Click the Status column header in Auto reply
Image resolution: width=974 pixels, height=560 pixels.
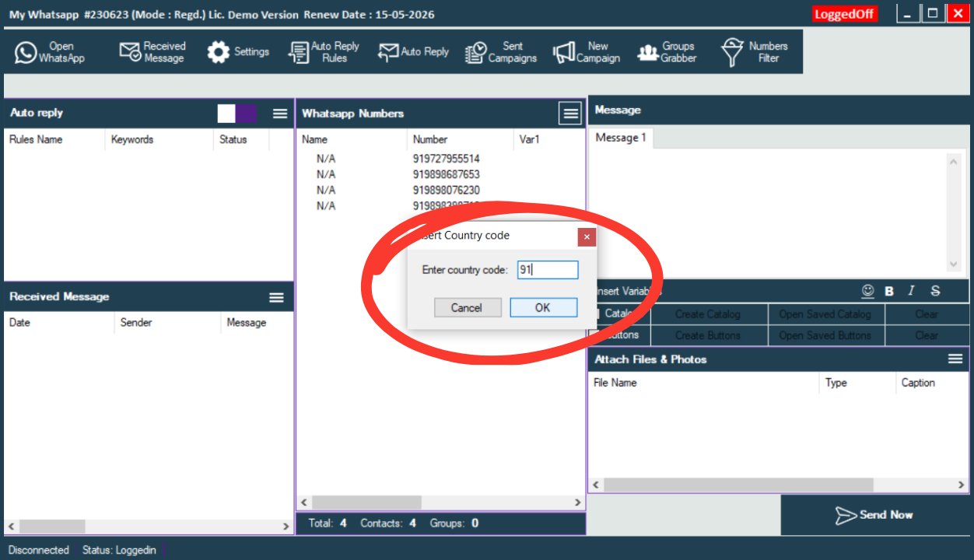point(240,140)
